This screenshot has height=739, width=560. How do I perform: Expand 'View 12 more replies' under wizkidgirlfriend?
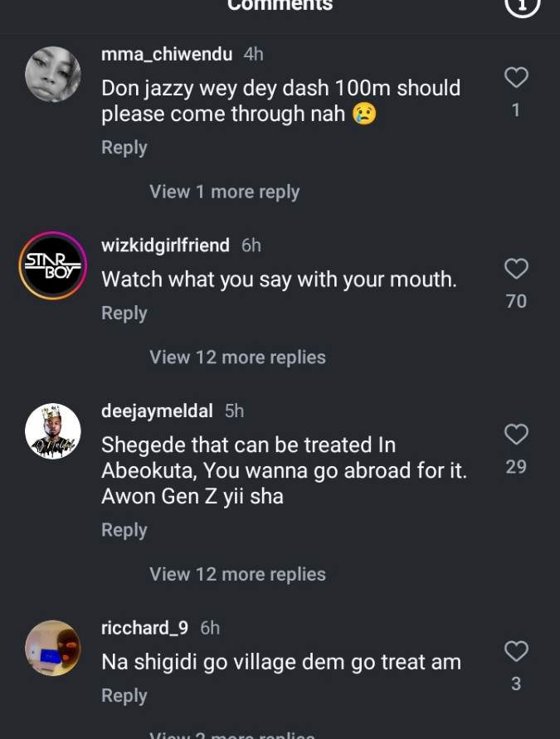pos(237,357)
